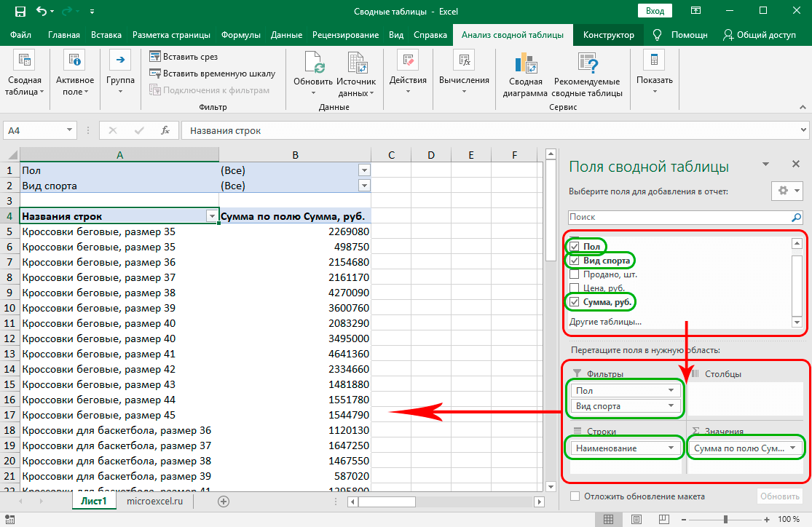812x527 pixels.
Task: Open the Пол filter dropdown in cell B1
Action: click(365, 170)
